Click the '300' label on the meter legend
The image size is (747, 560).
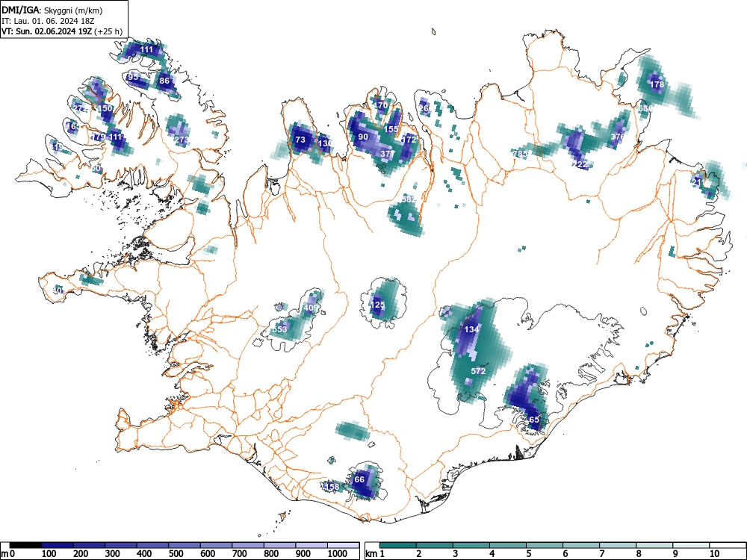(x=113, y=553)
